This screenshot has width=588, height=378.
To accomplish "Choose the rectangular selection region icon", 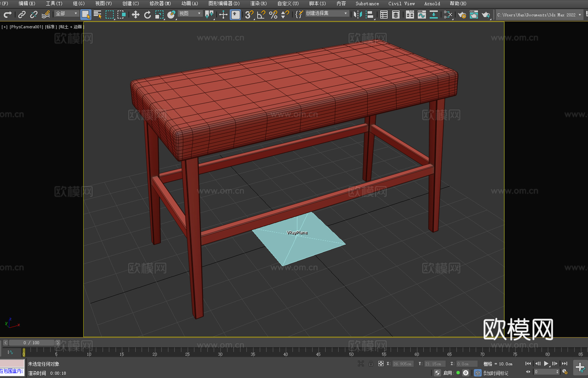I will tap(110, 14).
